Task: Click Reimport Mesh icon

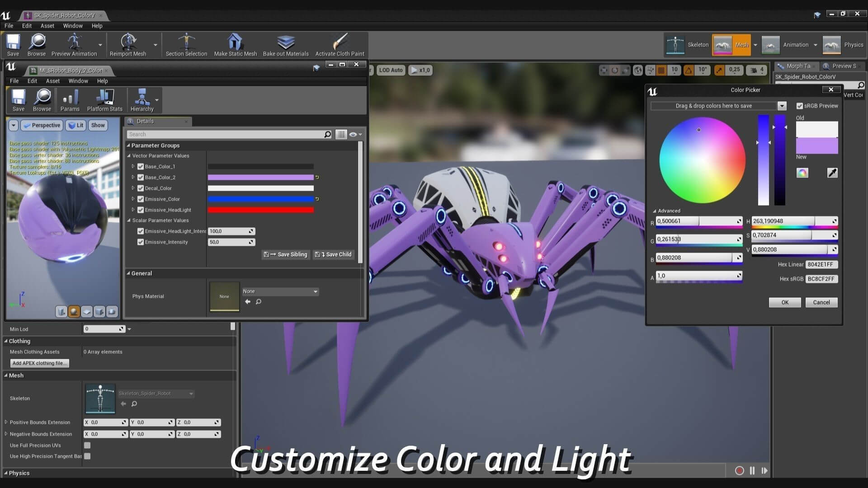Action: (128, 45)
